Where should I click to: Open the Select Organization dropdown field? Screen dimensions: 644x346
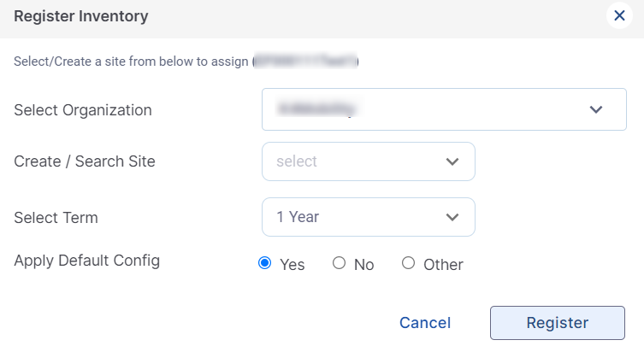point(428,109)
